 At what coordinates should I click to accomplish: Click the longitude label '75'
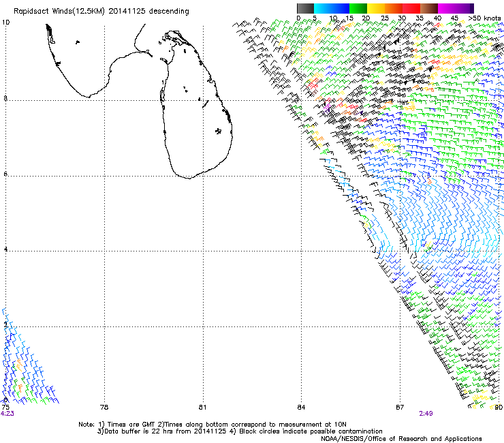tap(5, 408)
